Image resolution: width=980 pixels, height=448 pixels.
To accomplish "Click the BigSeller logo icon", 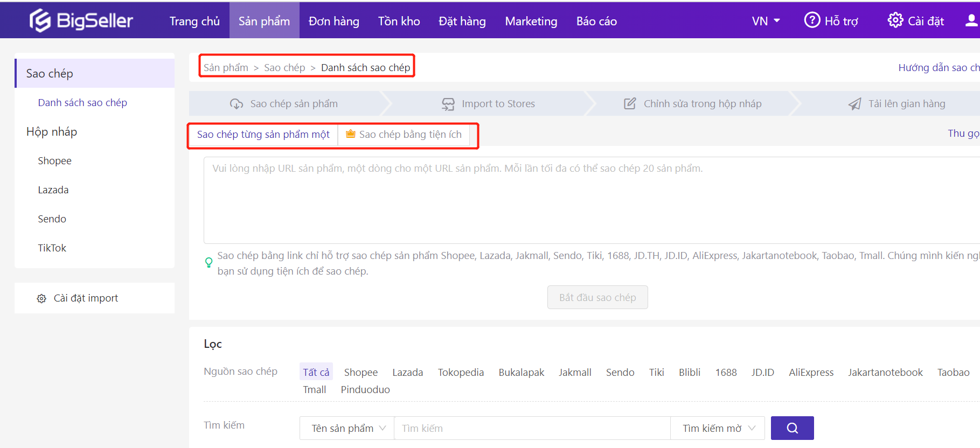I will (x=40, y=21).
